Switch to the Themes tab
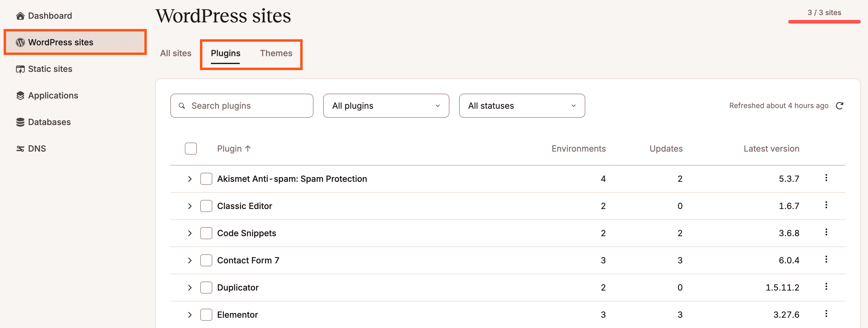The width and height of the screenshot is (868, 328). (276, 53)
